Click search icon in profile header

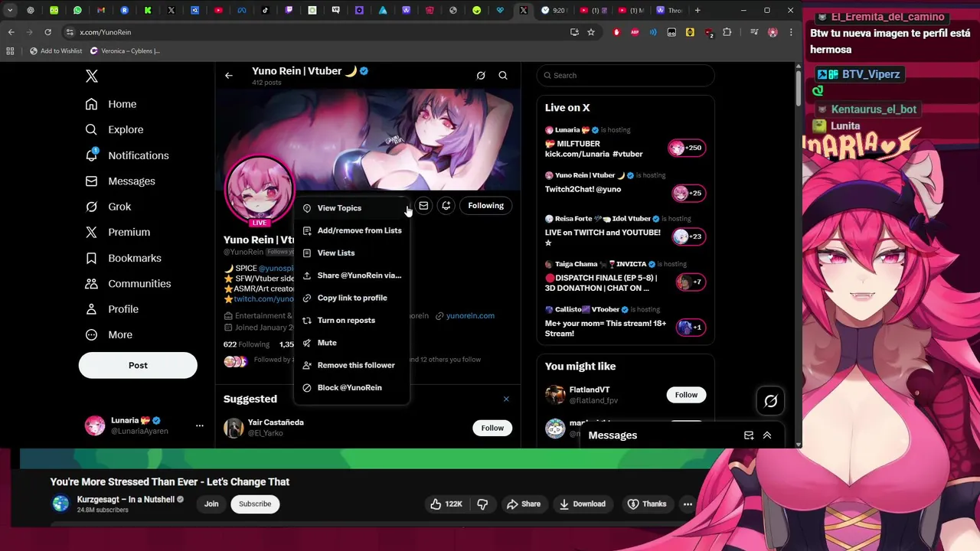(503, 75)
